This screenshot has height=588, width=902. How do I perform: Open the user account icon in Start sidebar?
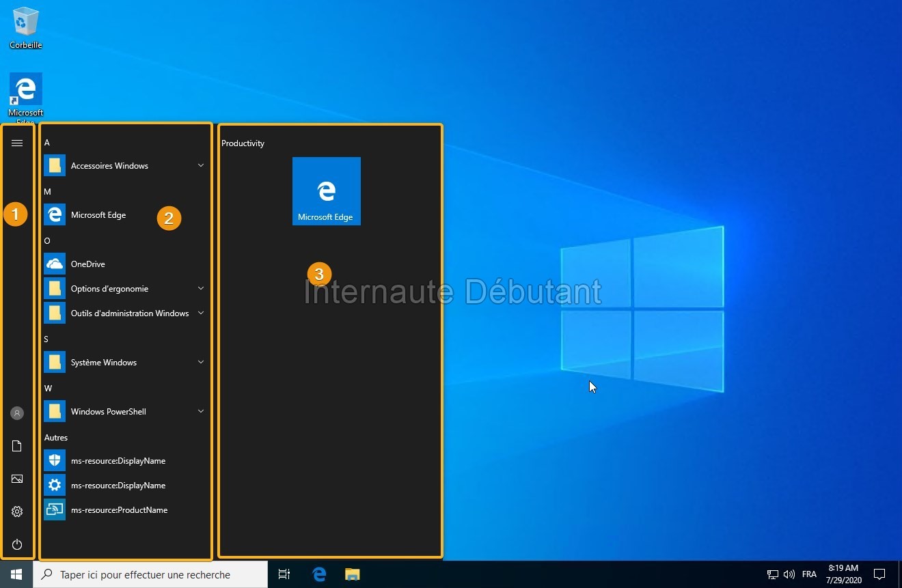click(17, 413)
